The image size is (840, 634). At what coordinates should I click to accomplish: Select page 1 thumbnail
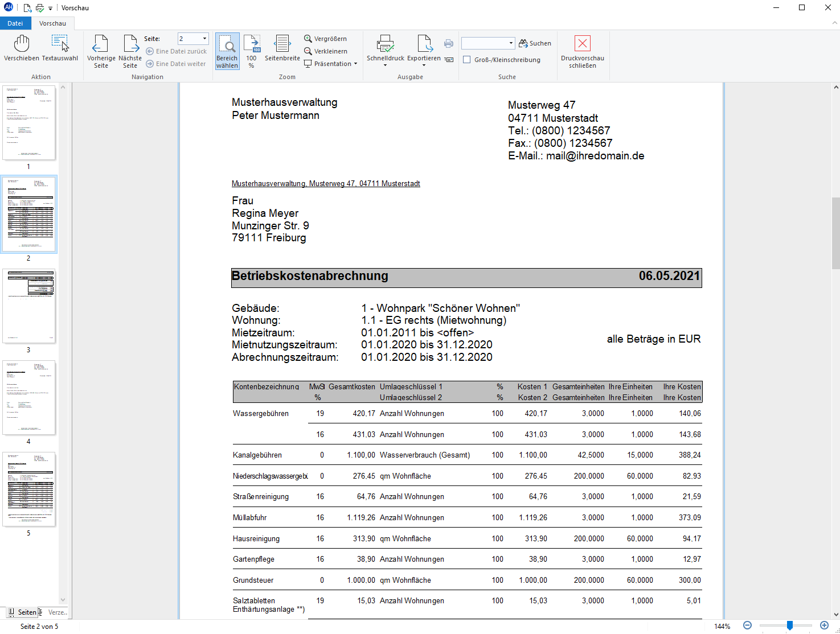[x=28, y=123]
